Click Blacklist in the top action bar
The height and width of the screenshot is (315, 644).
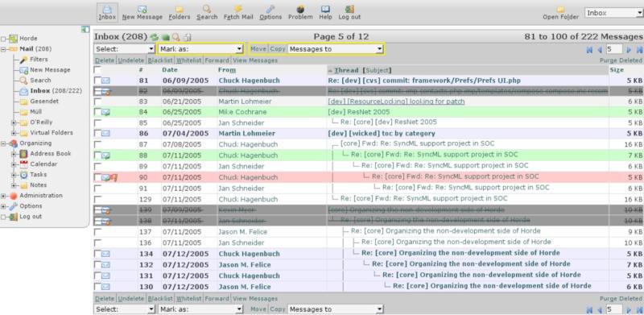pyautogui.click(x=160, y=60)
